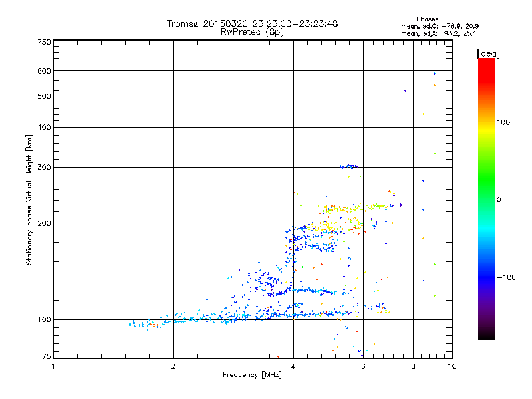
Task: Click the 500 y-axis tick label
Action: pos(44,96)
